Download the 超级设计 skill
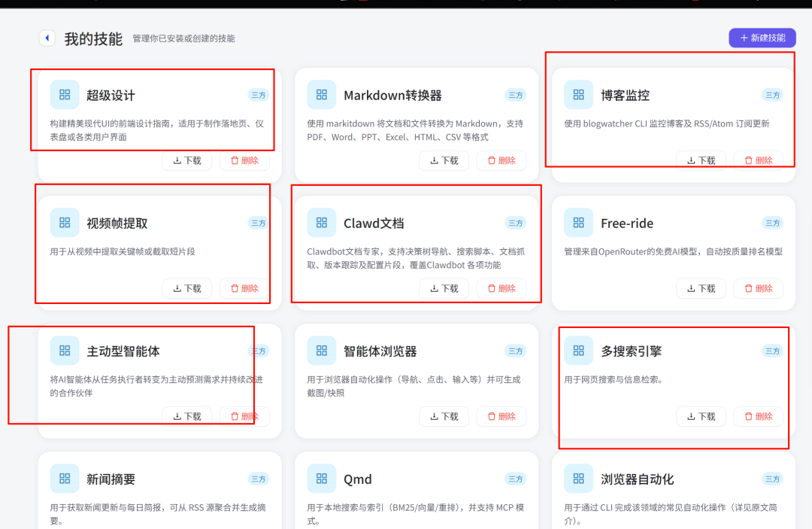The height and width of the screenshot is (529, 812). [186, 160]
